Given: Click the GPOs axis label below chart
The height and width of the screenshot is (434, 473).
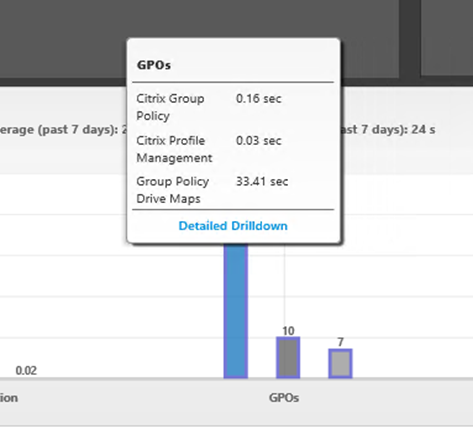Looking at the screenshot, I should tap(284, 398).
